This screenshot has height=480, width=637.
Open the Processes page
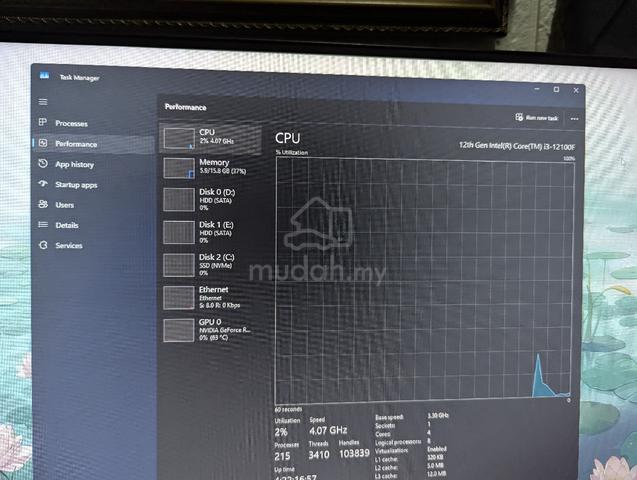72,123
